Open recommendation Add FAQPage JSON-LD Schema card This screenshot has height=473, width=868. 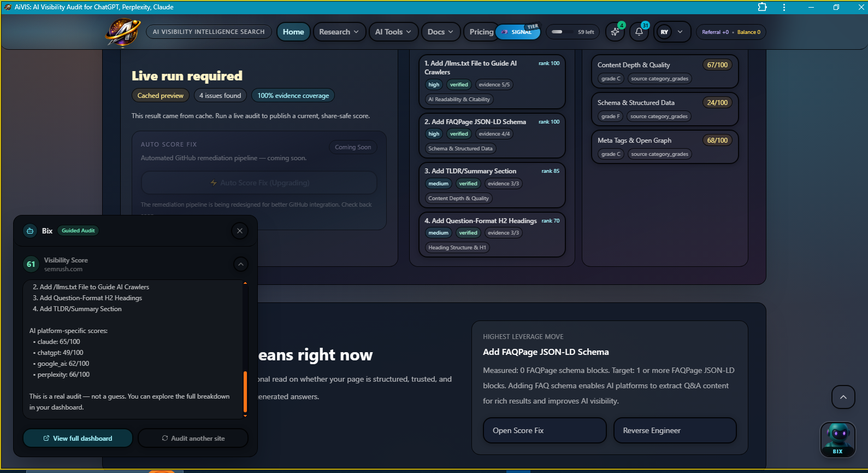tap(492, 136)
